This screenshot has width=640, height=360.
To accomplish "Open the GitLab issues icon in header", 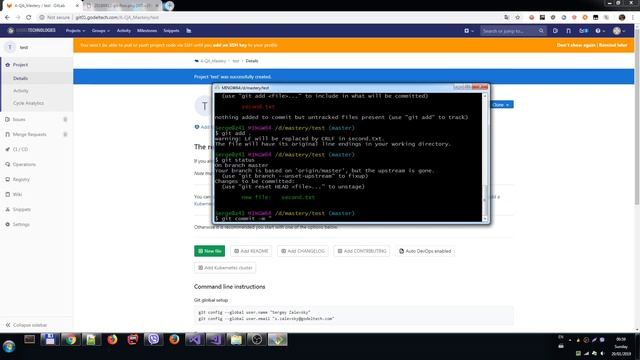I will tap(555, 31).
